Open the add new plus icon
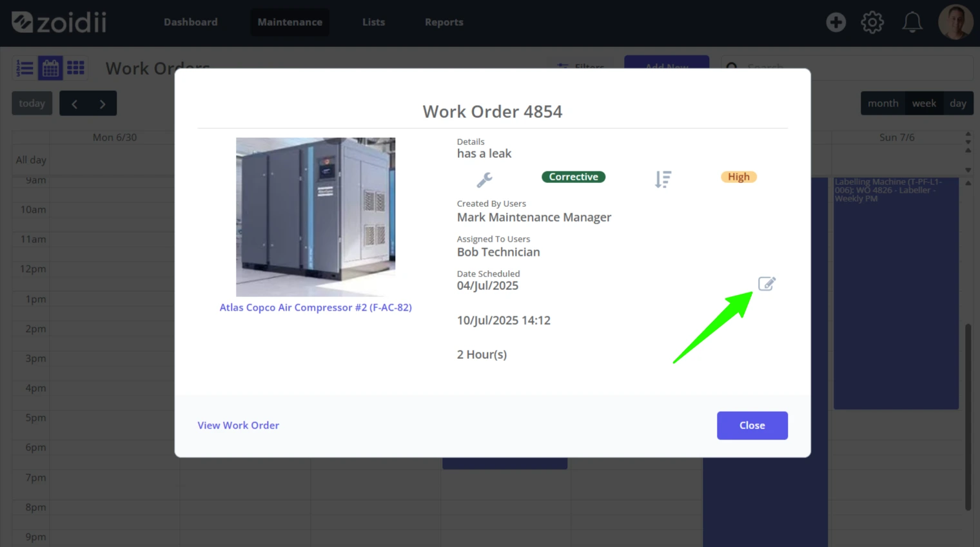Screen dimensions: 980x547 836,22
